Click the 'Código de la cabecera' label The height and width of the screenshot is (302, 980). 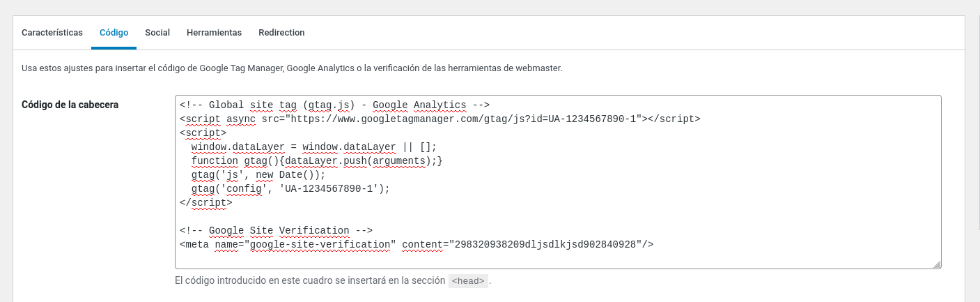pyautogui.click(x=70, y=105)
